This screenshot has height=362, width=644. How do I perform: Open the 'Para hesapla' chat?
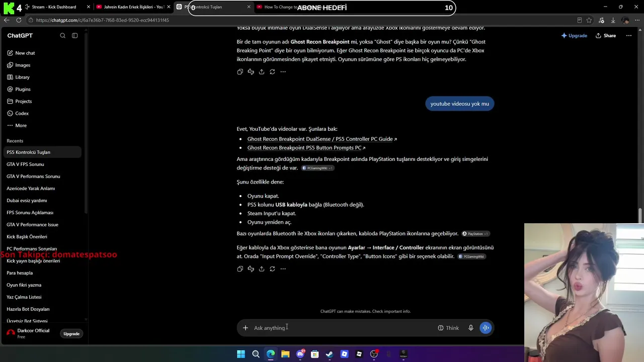click(x=42, y=273)
